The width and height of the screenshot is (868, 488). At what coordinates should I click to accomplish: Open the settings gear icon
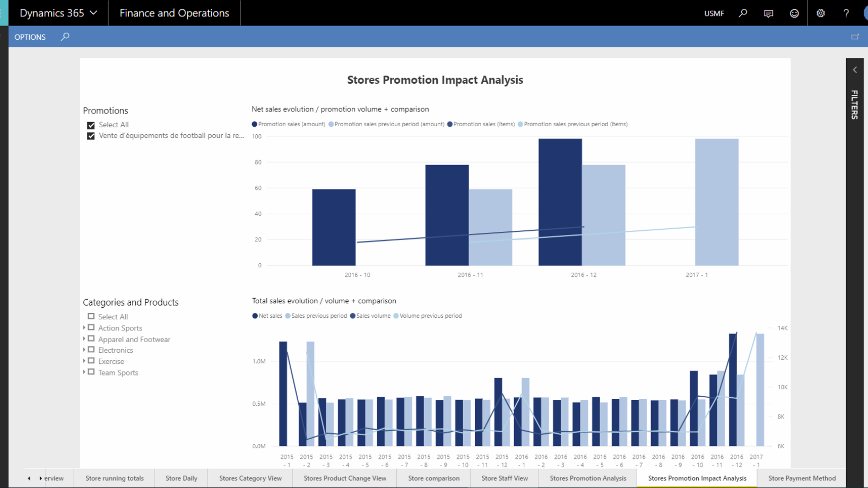click(x=821, y=13)
